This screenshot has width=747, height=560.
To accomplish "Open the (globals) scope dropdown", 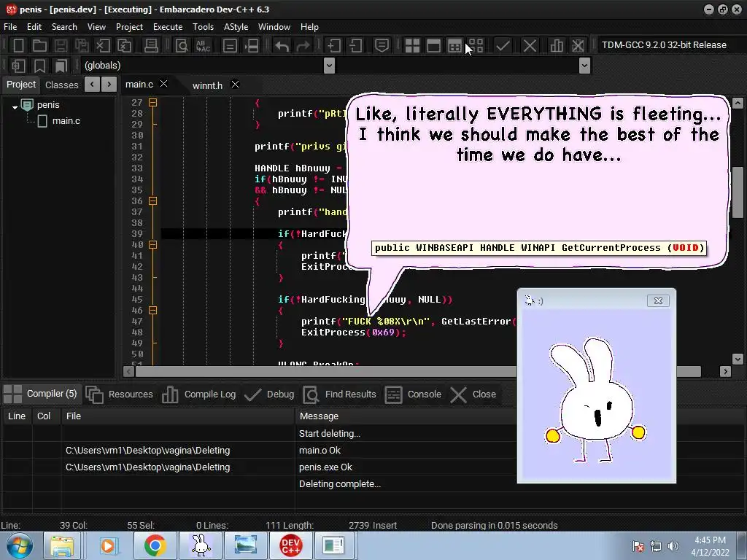I will click(x=329, y=66).
